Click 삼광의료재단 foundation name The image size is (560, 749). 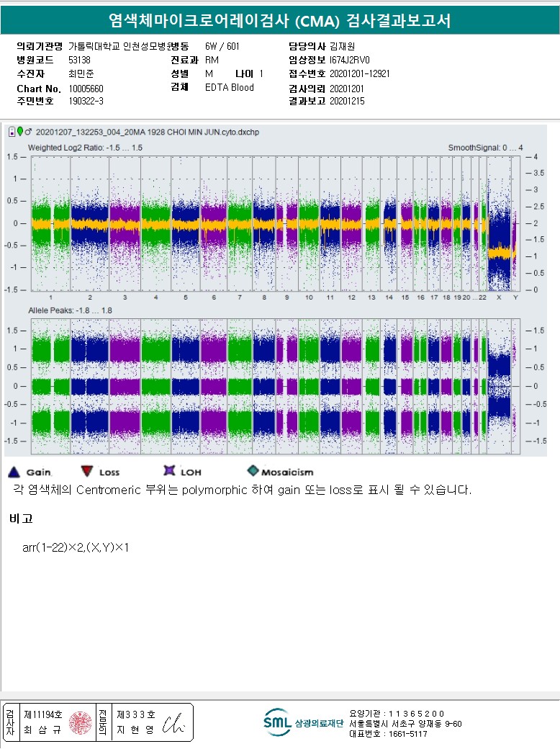click(319, 723)
